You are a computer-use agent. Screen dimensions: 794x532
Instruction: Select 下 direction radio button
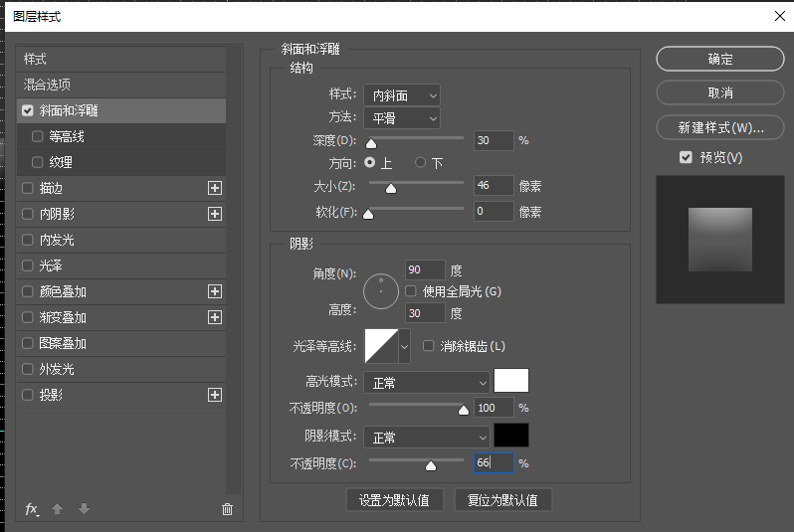tap(420, 162)
